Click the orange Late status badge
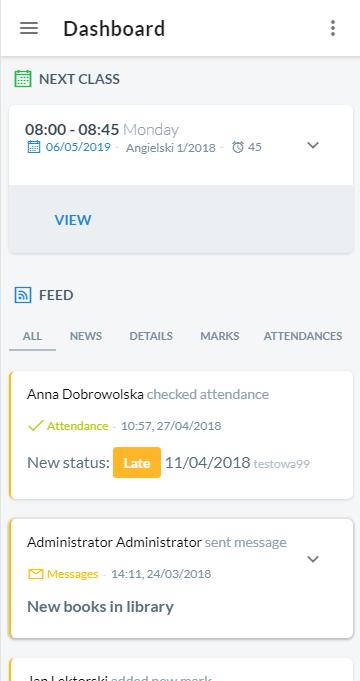 point(137,463)
